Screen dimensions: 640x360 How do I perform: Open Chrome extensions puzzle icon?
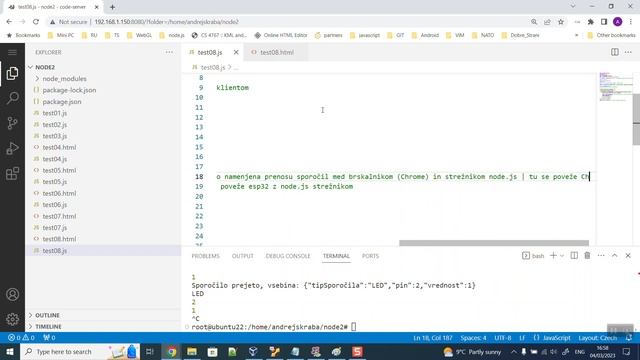[x=590, y=22]
